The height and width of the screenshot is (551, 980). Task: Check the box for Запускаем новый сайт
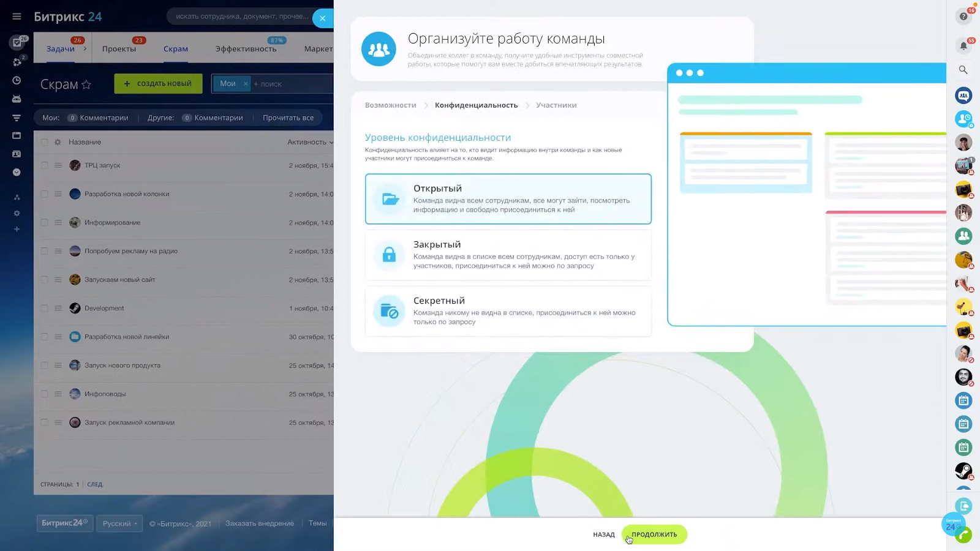pos(44,280)
